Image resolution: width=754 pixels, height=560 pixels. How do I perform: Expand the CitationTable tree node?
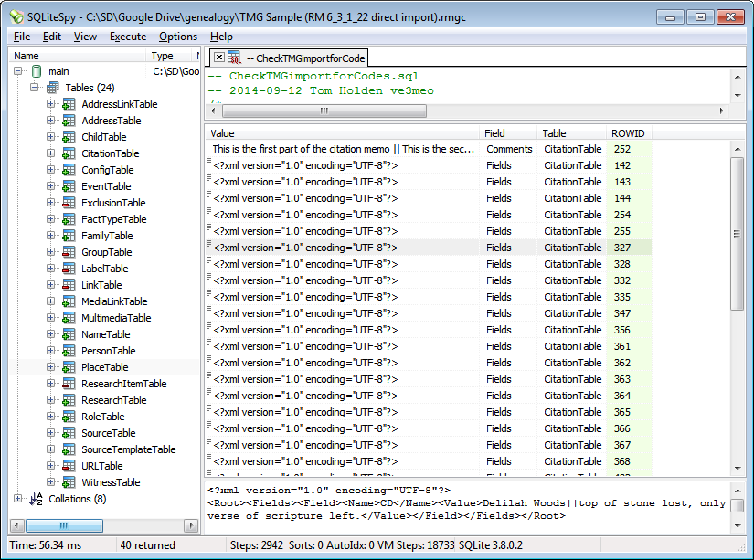pos(50,153)
